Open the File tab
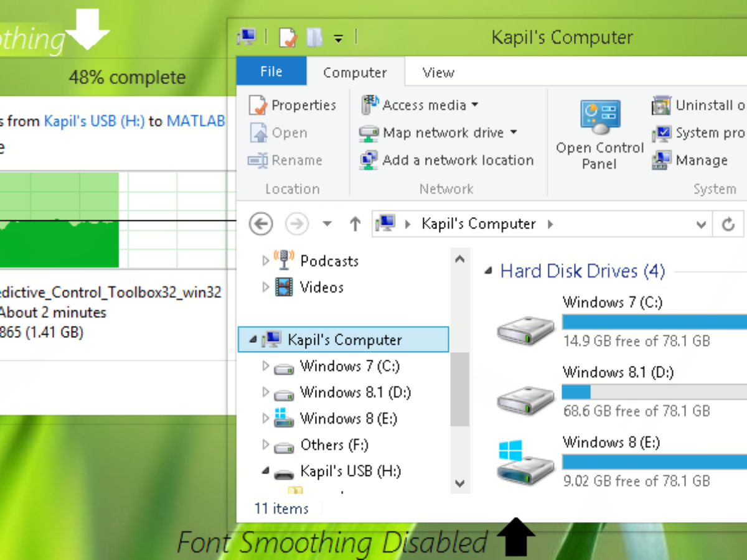 click(271, 72)
